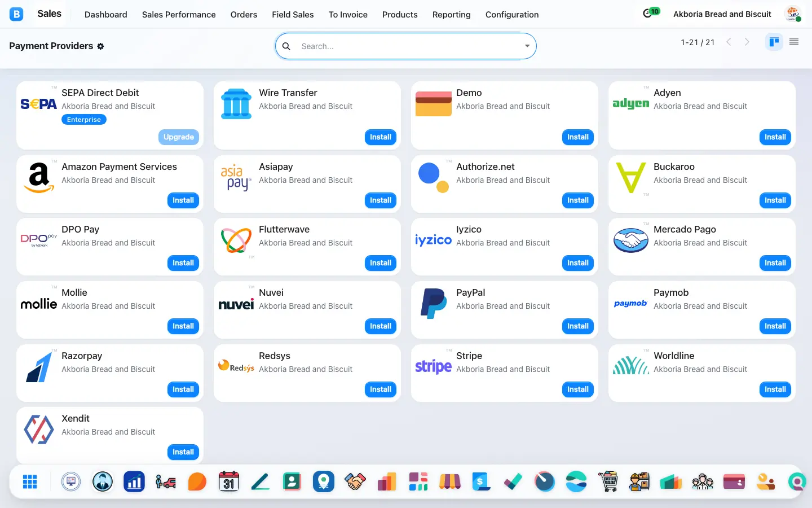Open the apps grid launcher icon
Image resolution: width=812 pixels, height=508 pixels.
tap(30, 481)
